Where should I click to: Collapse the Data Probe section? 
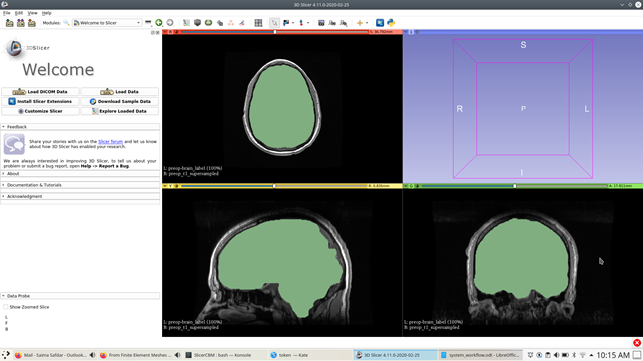pyautogui.click(x=80, y=296)
